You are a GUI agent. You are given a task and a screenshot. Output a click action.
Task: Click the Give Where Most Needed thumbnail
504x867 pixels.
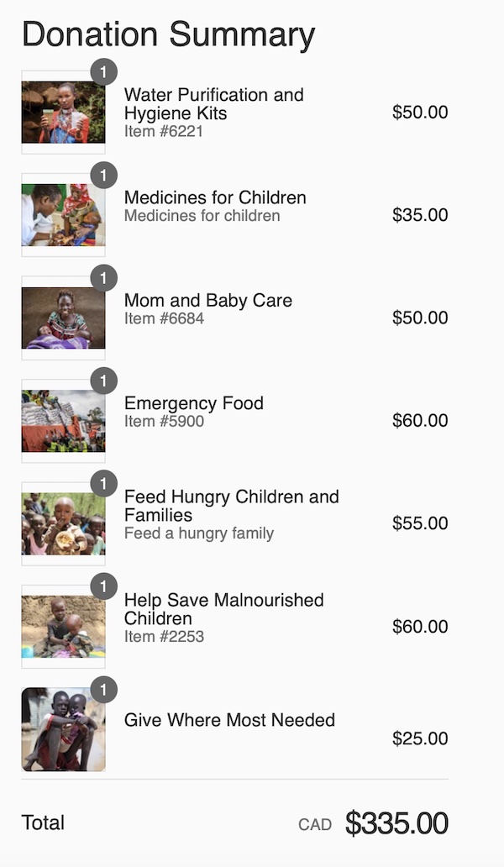63,729
